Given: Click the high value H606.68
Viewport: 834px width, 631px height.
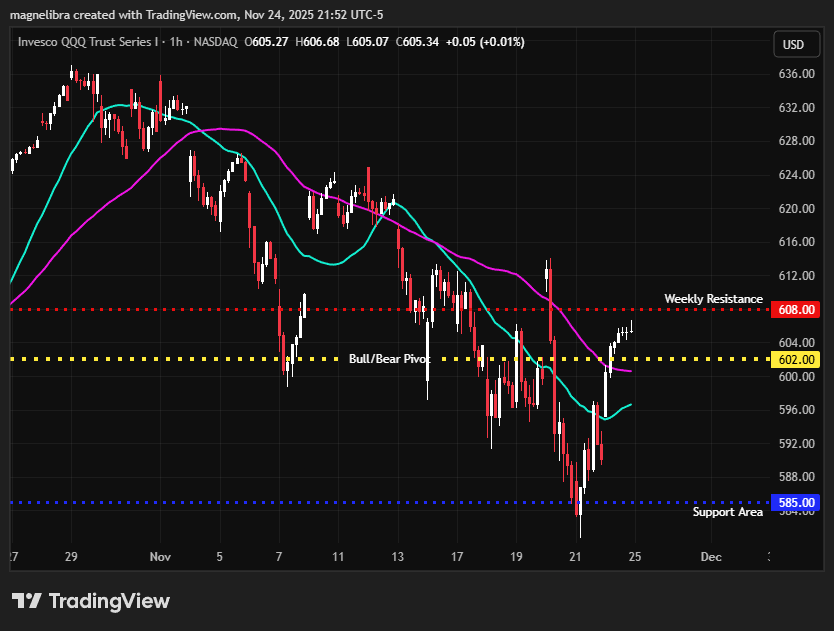Looking at the screenshot, I should tap(318, 42).
